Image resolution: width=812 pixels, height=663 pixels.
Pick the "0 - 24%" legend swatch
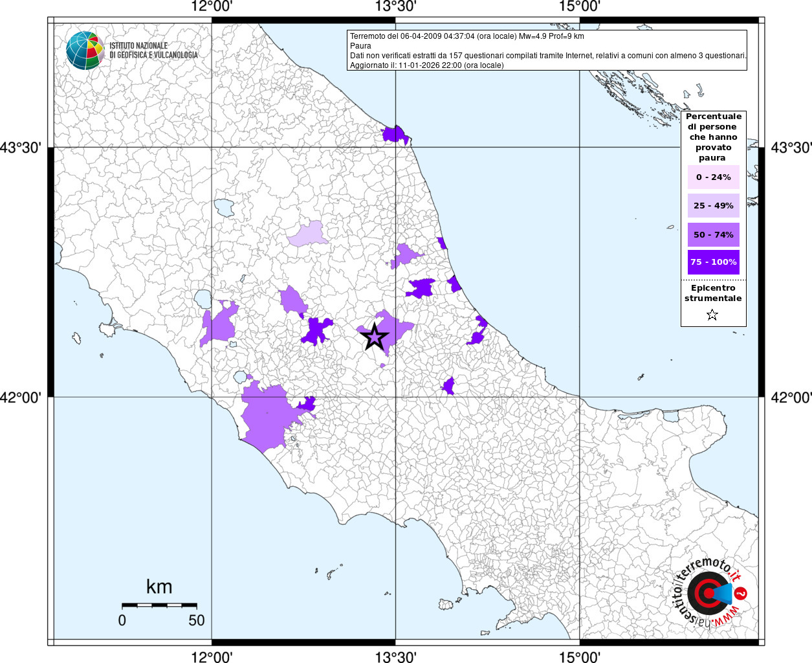[x=713, y=177]
